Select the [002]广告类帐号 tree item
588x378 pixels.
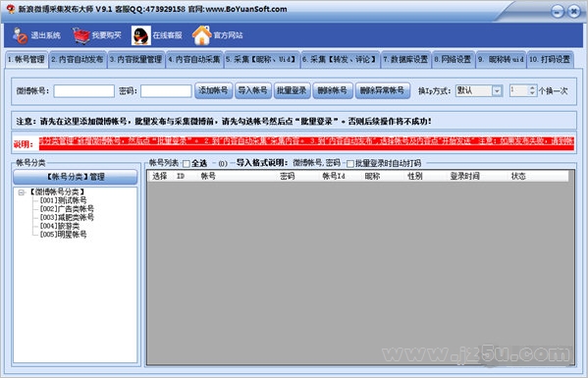pos(67,209)
